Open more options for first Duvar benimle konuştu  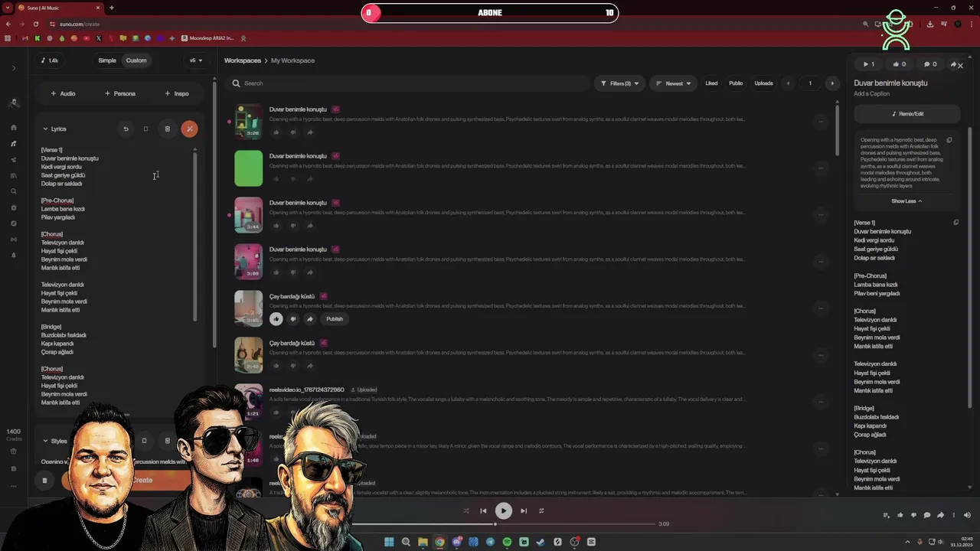[821, 121]
